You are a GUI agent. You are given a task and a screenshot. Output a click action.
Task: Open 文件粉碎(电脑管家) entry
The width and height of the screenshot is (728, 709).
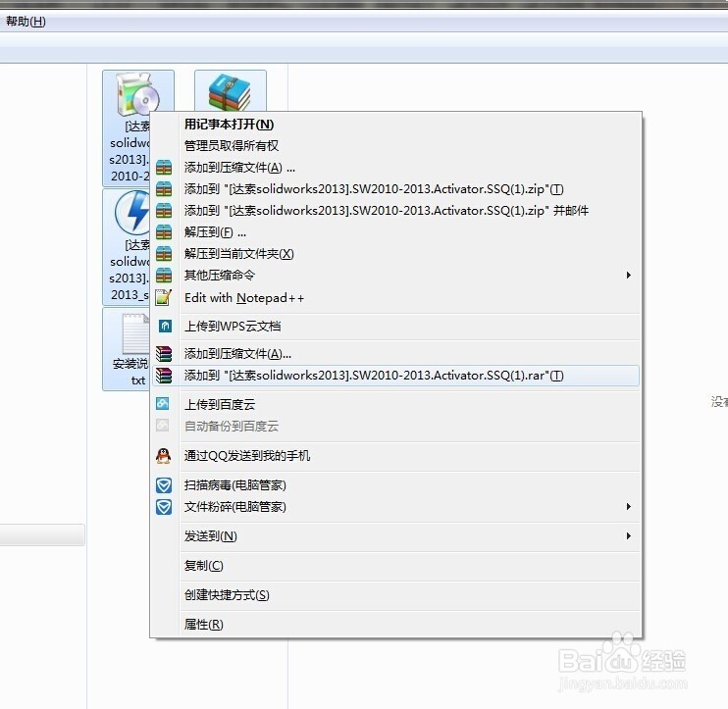click(234, 507)
